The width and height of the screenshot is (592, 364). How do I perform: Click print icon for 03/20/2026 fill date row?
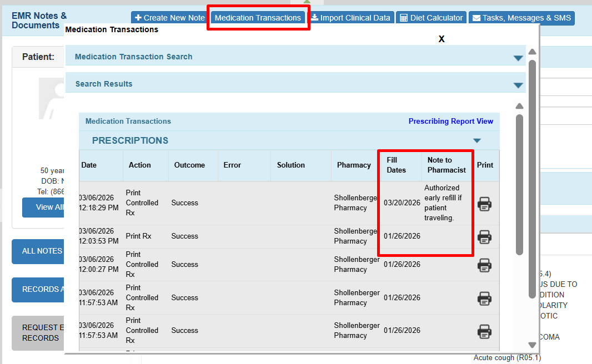(484, 204)
